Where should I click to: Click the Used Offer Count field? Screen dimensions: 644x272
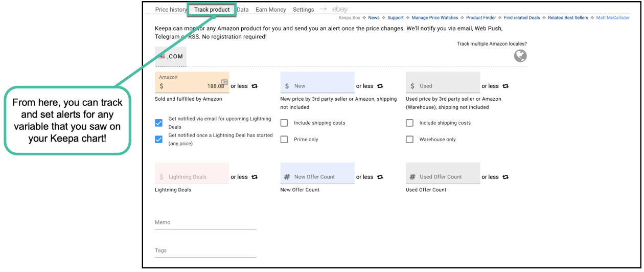tap(443, 173)
